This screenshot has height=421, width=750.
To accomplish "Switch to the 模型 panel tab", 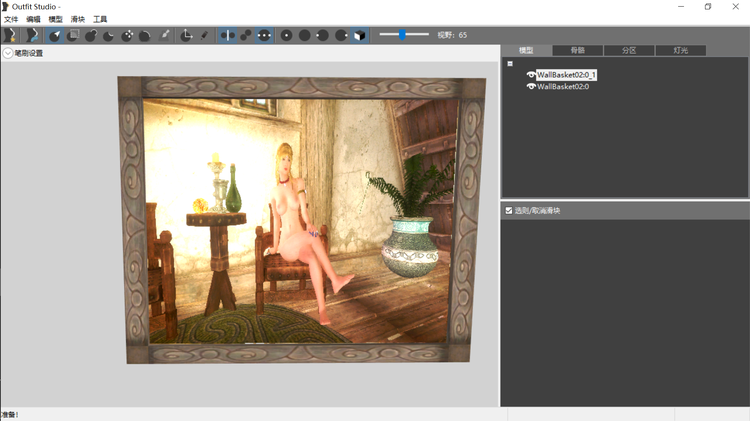I will (x=526, y=50).
